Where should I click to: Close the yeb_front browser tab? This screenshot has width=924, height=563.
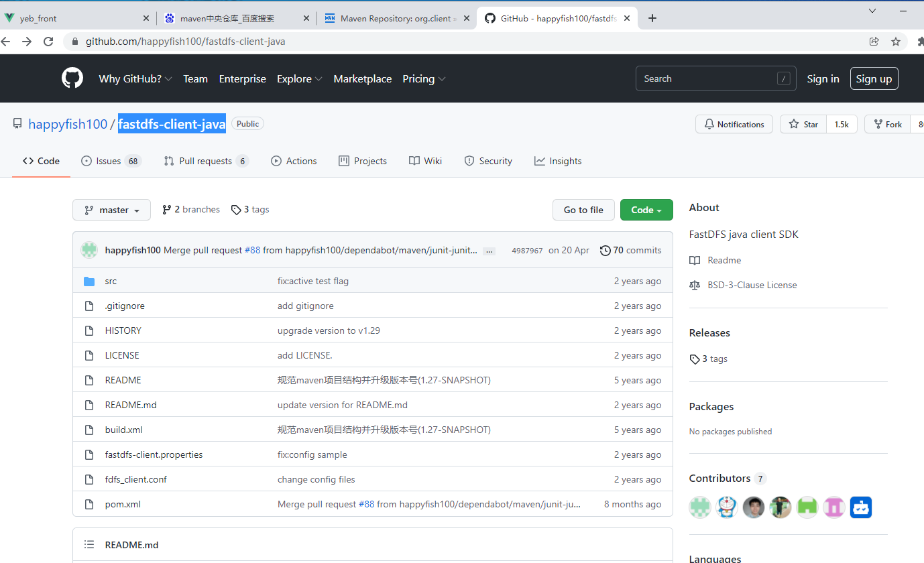pyautogui.click(x=146, y=18)
